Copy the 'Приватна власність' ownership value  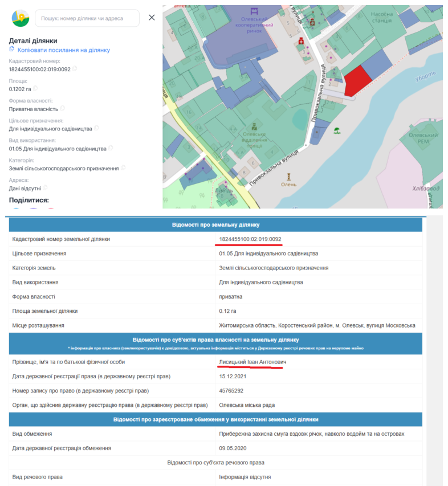click(62, 108)
